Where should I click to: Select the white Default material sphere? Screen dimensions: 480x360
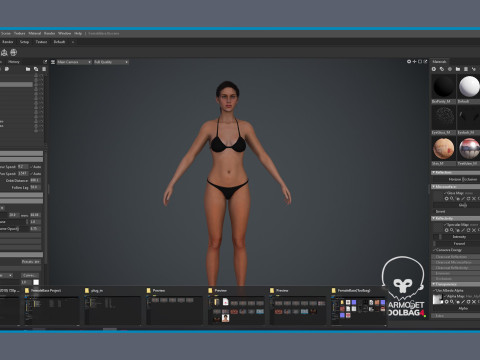pos(469,86)
